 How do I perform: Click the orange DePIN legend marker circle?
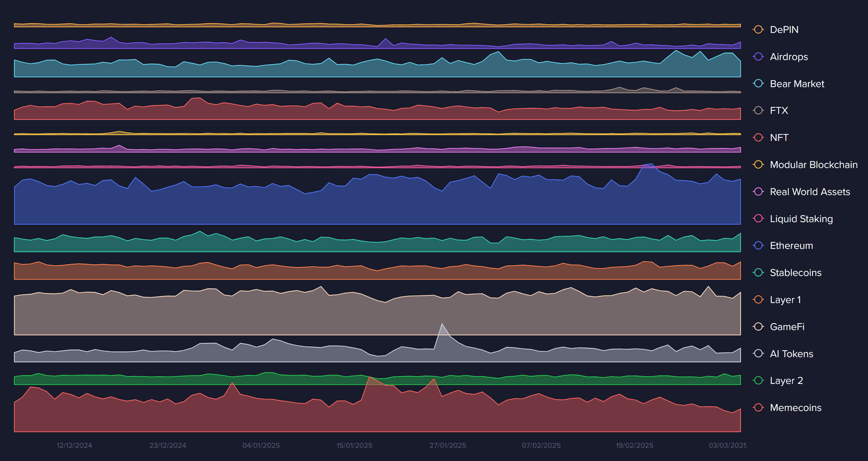pyautogui.click(x=758, y=29)
